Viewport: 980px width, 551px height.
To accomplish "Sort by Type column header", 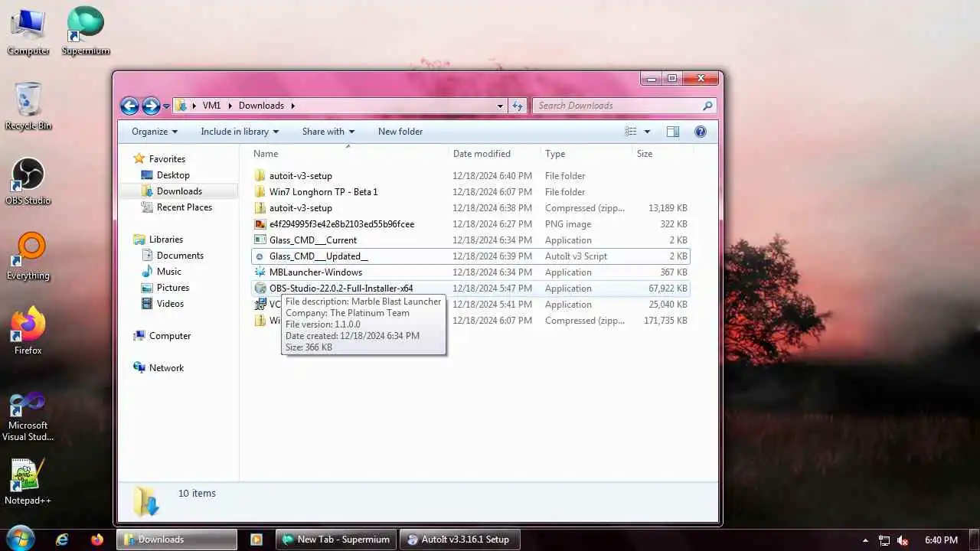I will 586,154.
